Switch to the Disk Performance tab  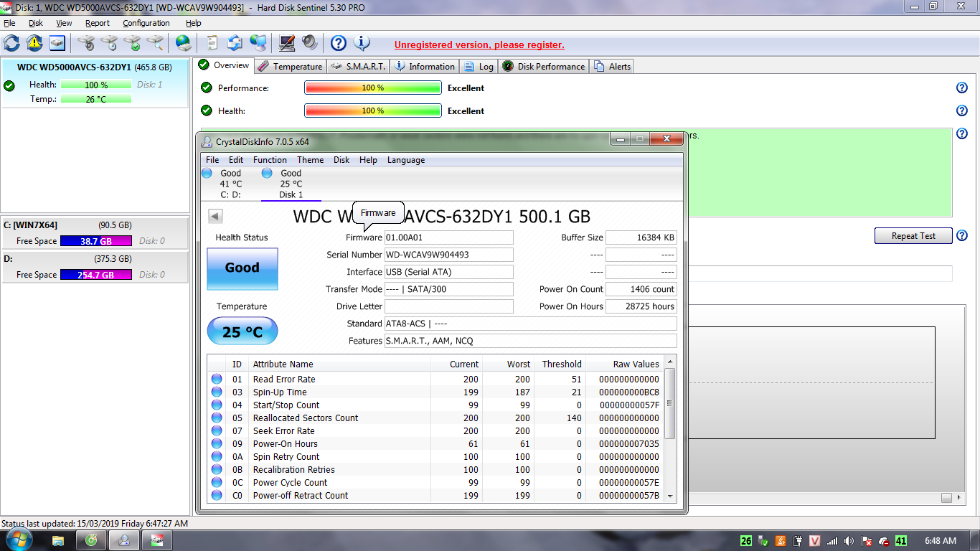544,66
